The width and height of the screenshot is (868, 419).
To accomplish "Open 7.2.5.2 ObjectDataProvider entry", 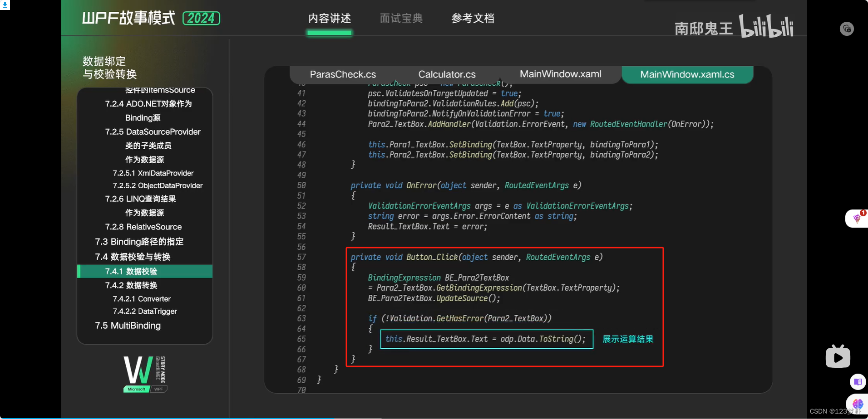I will click(158, 185).
